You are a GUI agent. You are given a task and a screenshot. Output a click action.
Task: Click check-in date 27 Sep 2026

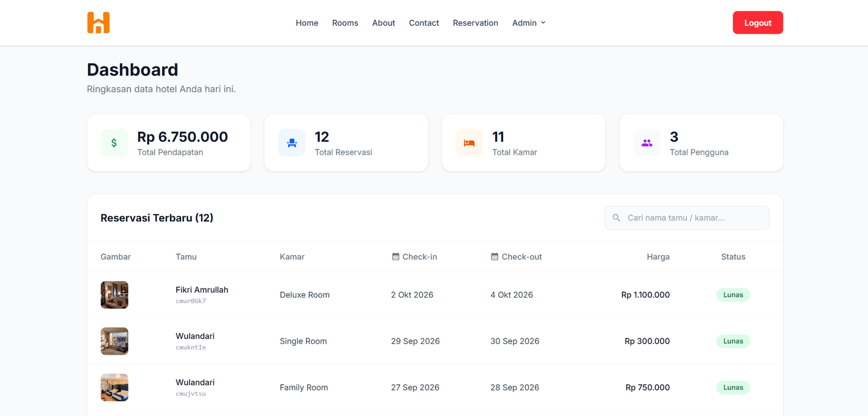click(x=415, y=387)
